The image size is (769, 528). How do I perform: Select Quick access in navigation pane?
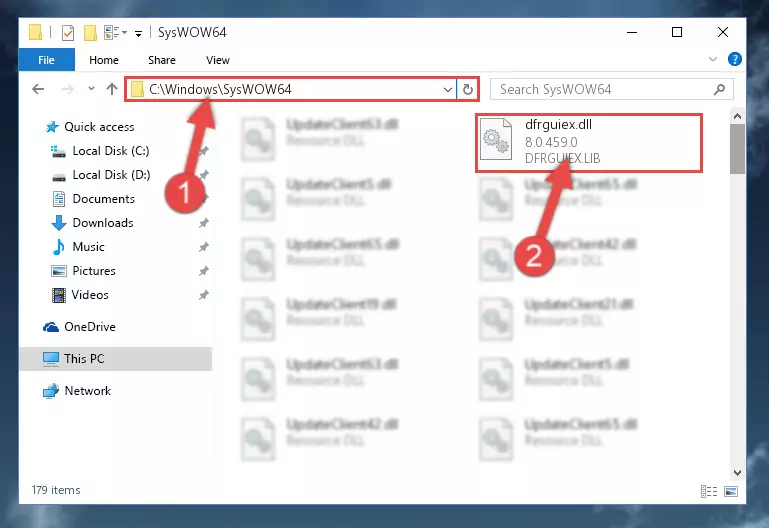(x=99, y=127)
